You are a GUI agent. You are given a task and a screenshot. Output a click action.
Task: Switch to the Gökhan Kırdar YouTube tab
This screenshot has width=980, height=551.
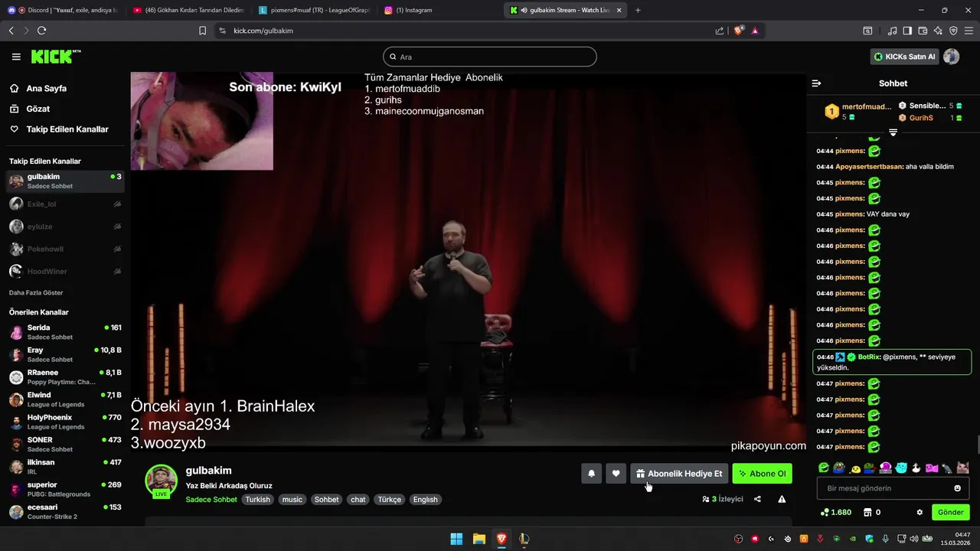pos(188,10)
